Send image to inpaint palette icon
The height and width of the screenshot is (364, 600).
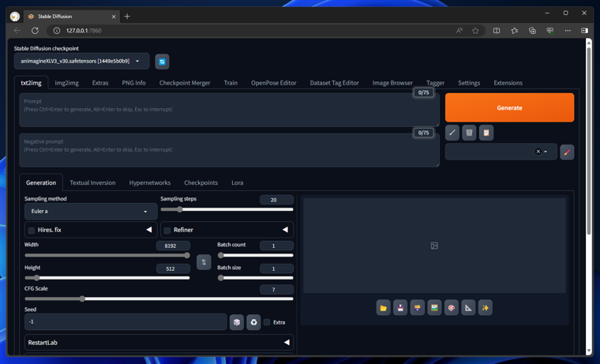(451, 308)
